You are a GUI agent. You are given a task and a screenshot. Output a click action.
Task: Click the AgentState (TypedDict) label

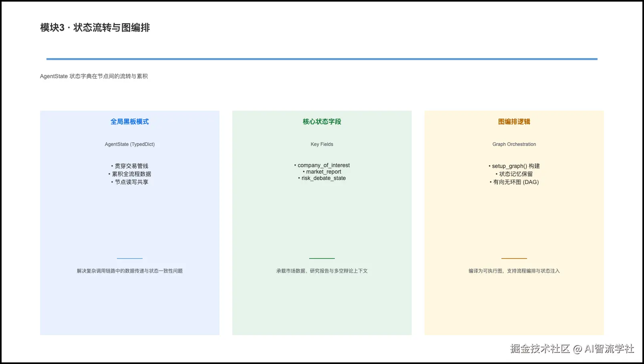(x=130, y=144)
